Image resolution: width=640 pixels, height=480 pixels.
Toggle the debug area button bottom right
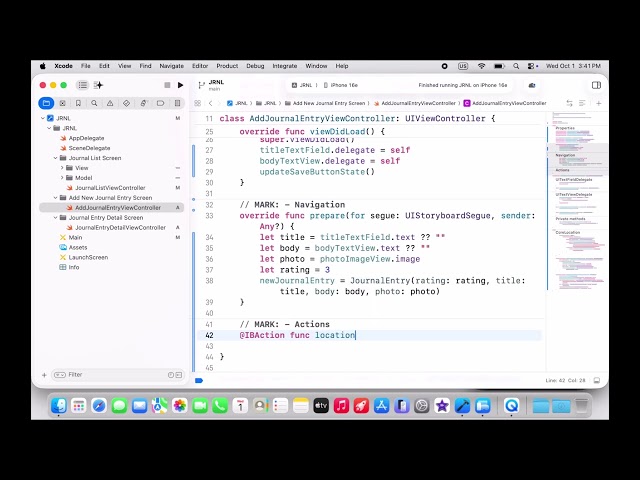tap(597, 380)
